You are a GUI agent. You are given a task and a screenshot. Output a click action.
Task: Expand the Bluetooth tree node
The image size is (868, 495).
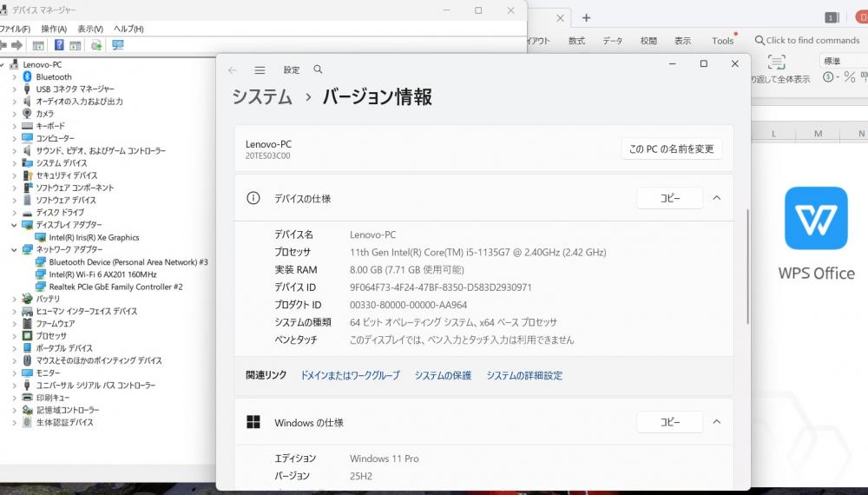(x=14, y=76)
